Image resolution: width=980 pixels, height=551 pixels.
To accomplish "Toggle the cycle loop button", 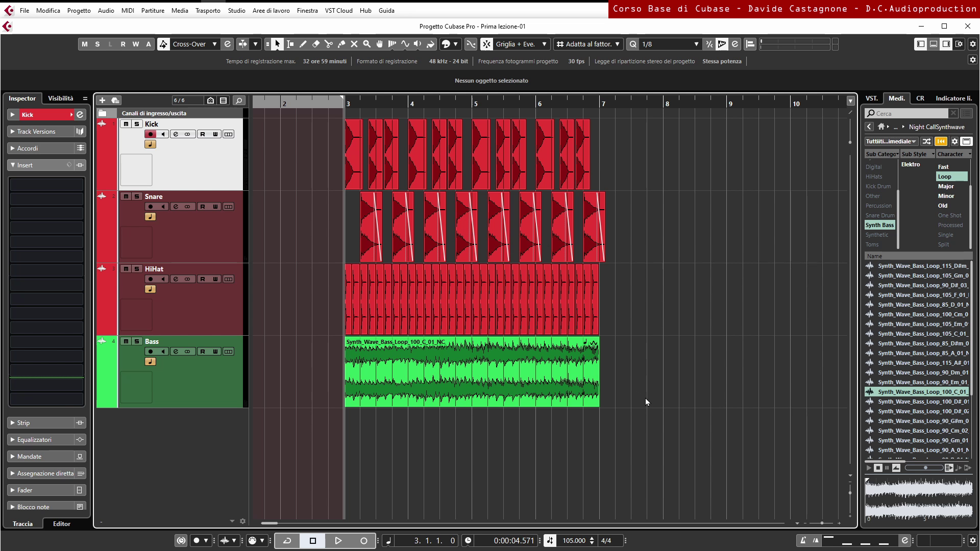I will 287,541.
